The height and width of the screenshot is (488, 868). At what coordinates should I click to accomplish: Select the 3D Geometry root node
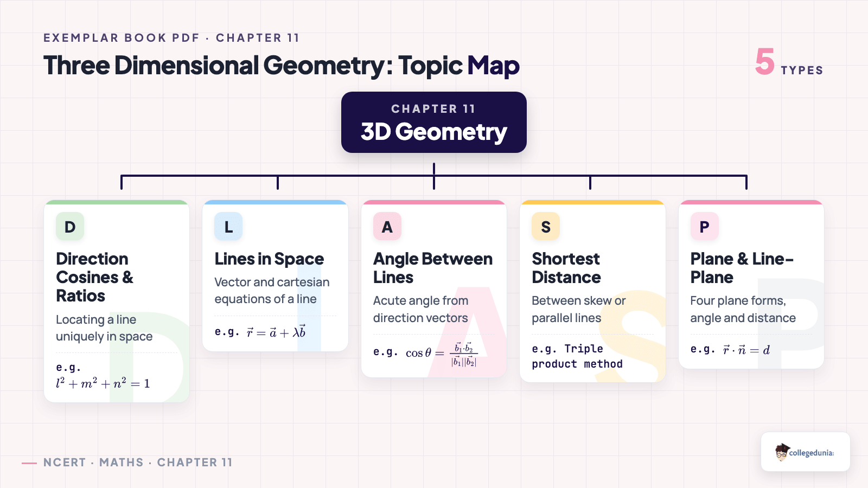click(434, 122)
